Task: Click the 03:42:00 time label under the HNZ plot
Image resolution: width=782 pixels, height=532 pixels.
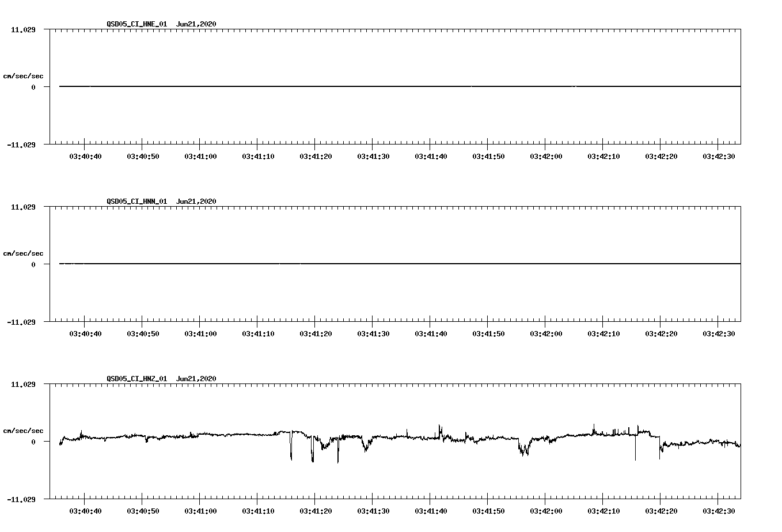Action: 546,511
